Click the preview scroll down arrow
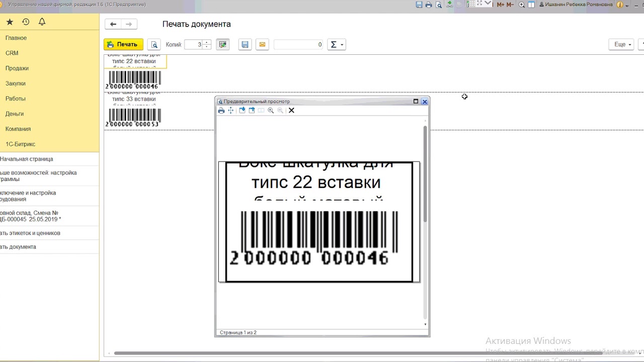The width and height of the screenshot is (644, 362). (425, 324)
